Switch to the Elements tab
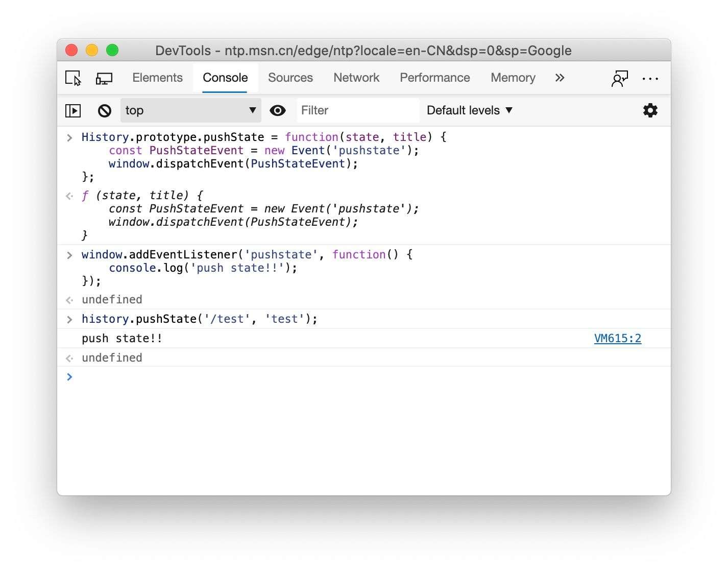 (x=157, y=78)
